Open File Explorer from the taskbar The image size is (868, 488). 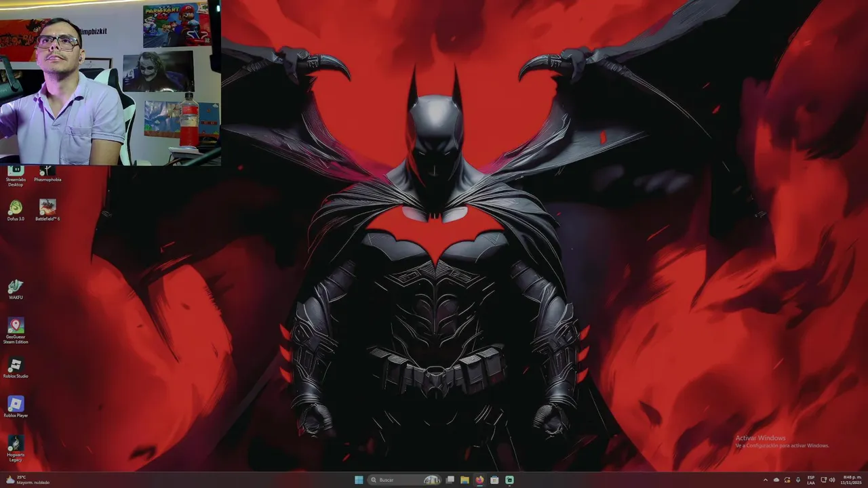465,480
